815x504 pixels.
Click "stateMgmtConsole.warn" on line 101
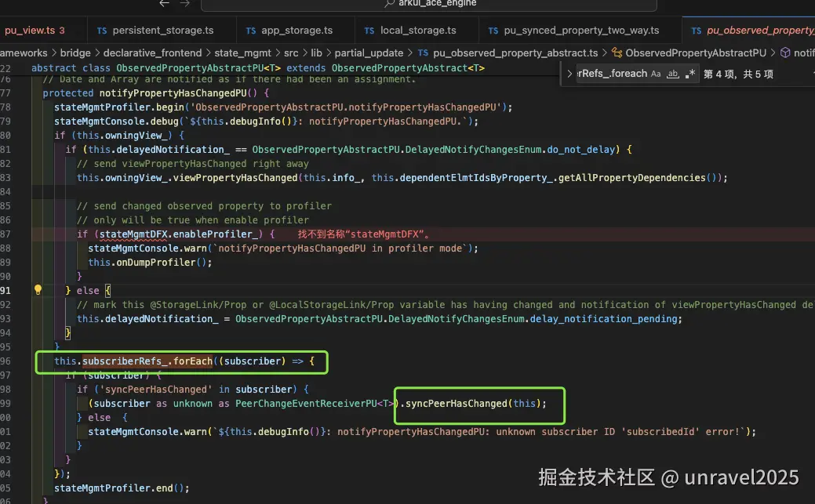pyautogui.click(x=147, y=432)
